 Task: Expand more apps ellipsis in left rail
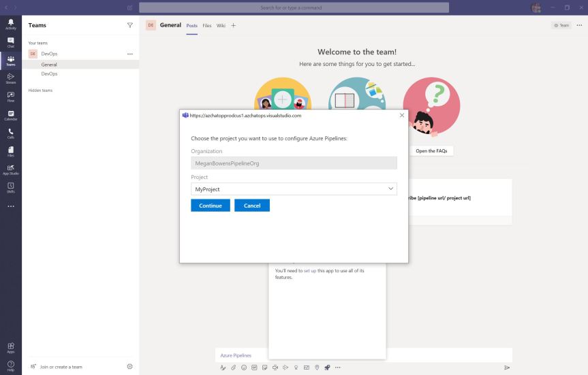(x=10, y=206)
